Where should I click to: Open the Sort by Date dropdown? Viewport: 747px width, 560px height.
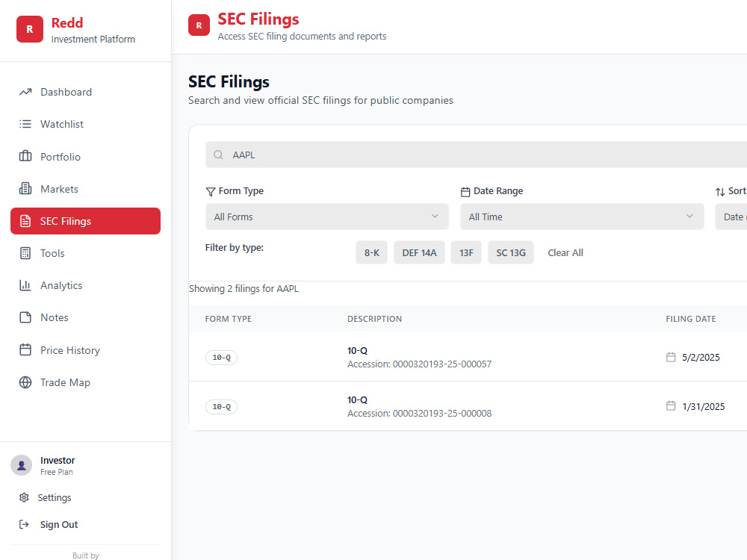731,217
